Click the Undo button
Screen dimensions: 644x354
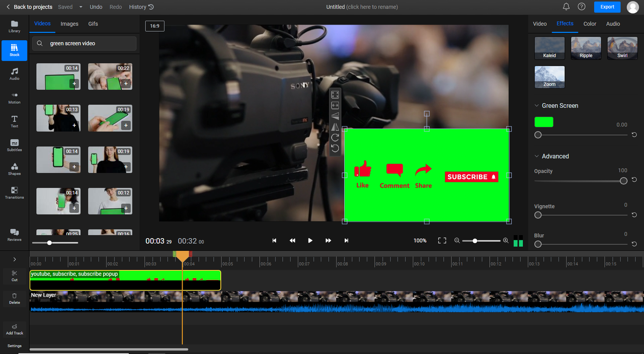[96, 7]
